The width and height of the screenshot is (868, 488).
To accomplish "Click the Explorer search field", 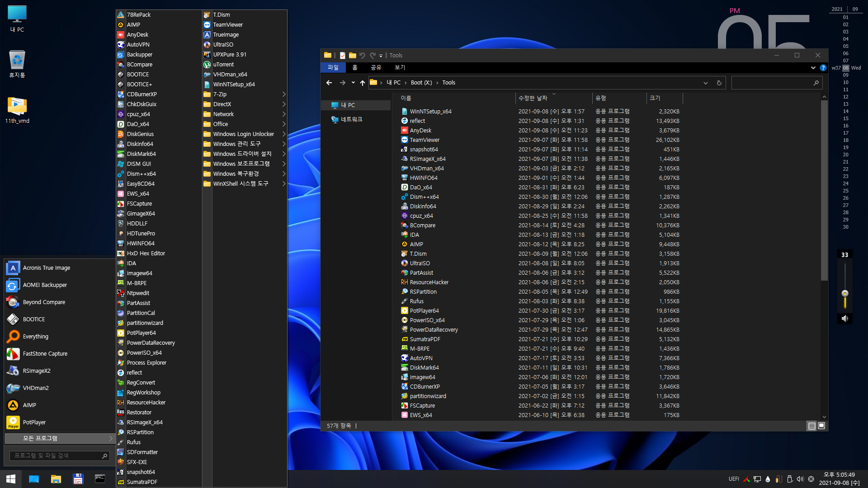I will point(777,83).
